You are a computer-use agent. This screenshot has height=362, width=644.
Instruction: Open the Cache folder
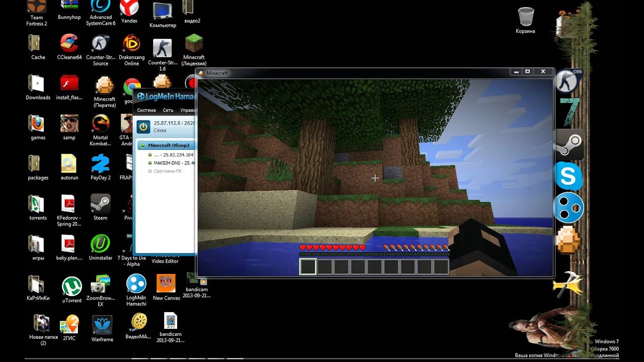tap(38, 47)
